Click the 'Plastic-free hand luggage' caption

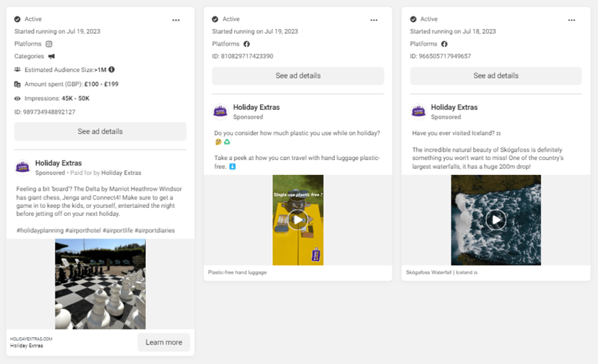[x=237, y=273]
